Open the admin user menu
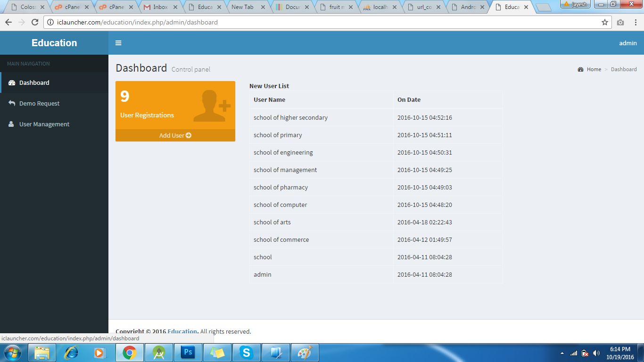 (x=628, y=43)
